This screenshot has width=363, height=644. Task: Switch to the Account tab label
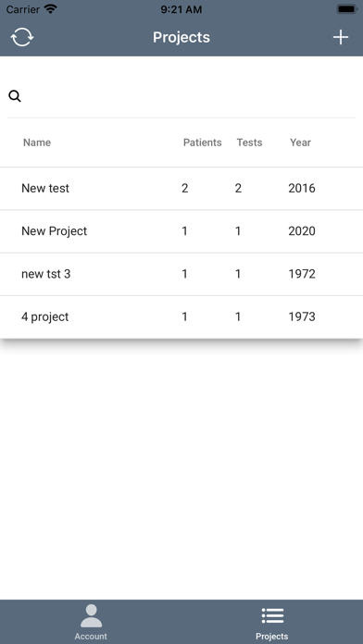tap(91, 637)
